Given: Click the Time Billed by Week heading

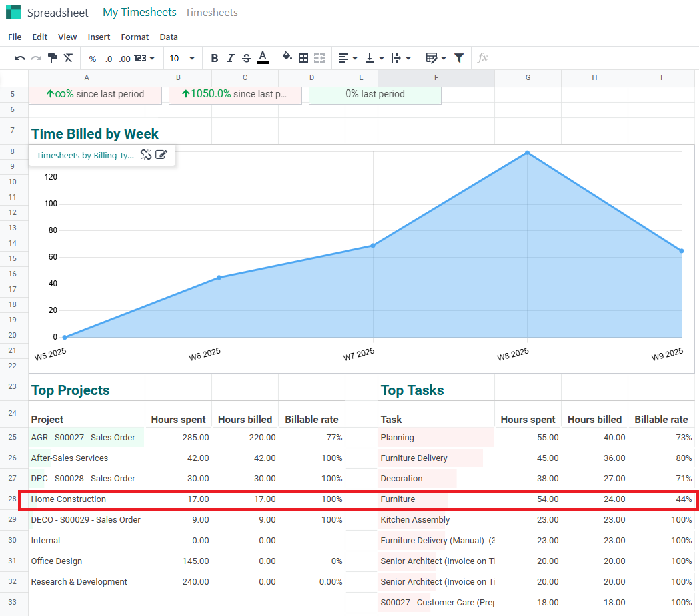Looking at the screenshot, I should (95, 134).
